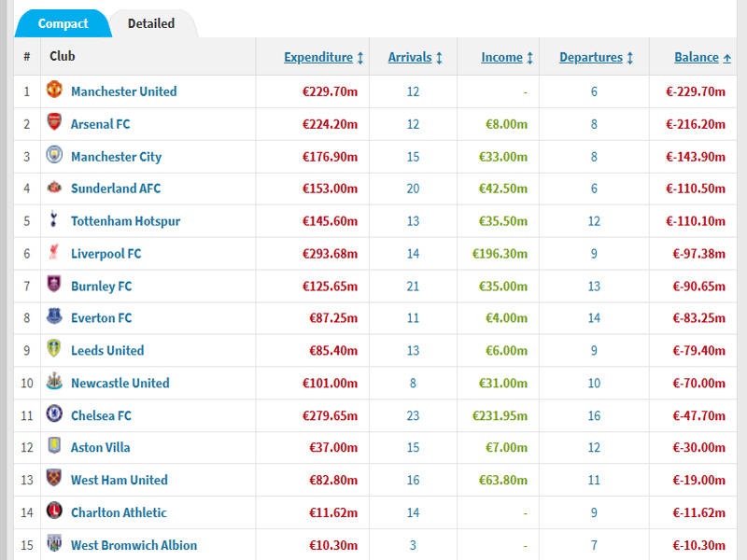Click the Manchester United club crest
This screenshot has height=560, width=747.
click(x=54, y=91)
